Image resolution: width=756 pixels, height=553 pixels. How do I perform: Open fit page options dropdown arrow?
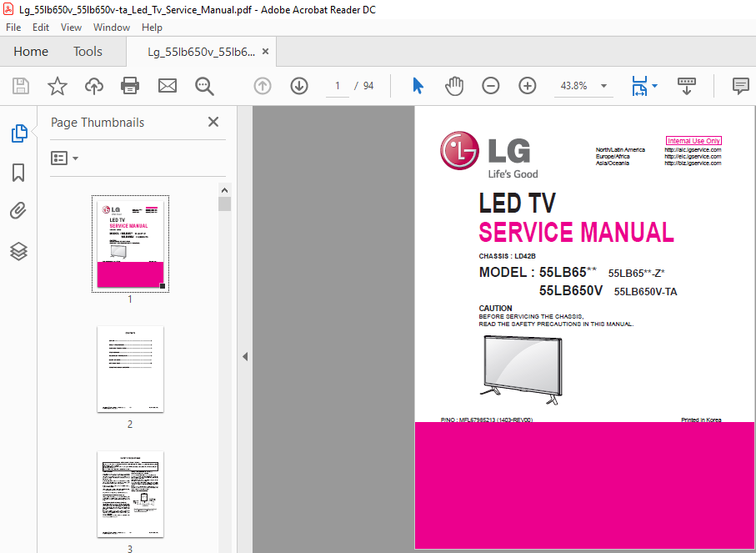[655, 87]
